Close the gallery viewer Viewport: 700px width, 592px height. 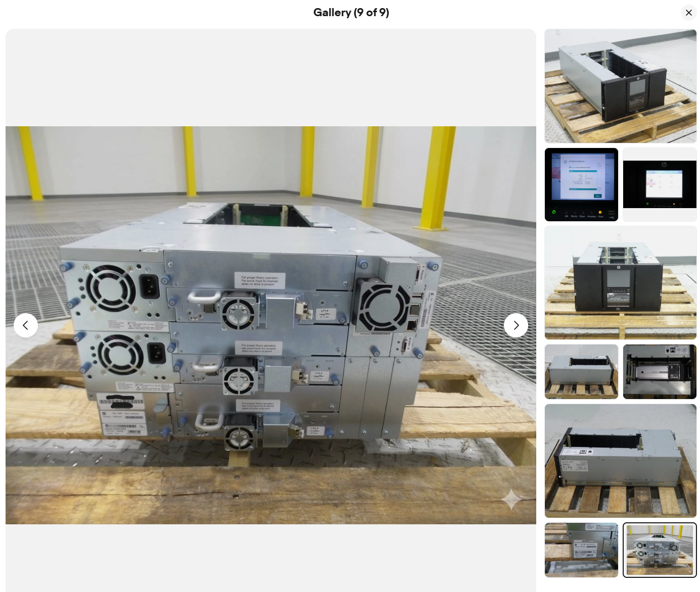688,13
